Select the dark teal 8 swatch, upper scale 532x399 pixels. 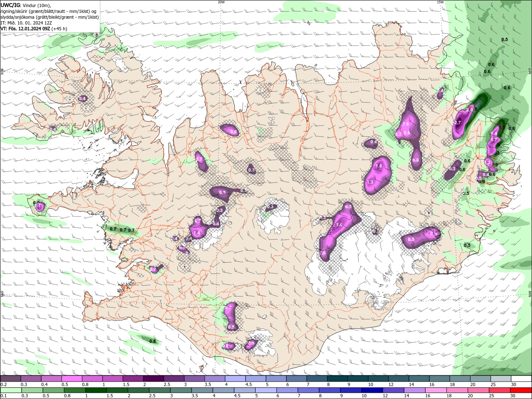(337, 379)
